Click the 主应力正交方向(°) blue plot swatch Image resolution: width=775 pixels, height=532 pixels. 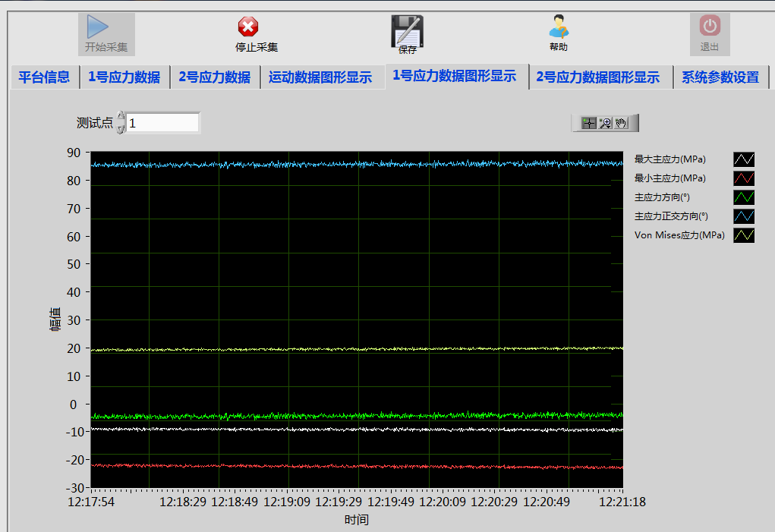click(x=744, y=216)
